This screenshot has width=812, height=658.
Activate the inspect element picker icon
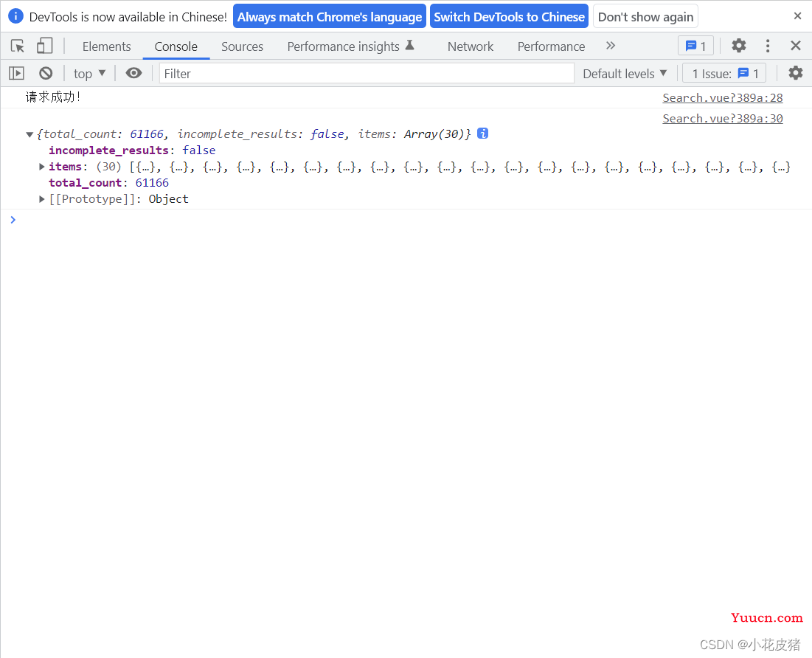pyautogui.click(x=18, y=46)
